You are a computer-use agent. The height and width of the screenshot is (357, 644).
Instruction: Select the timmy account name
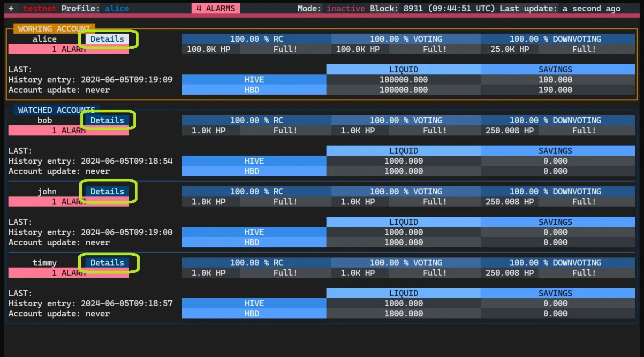44,263
